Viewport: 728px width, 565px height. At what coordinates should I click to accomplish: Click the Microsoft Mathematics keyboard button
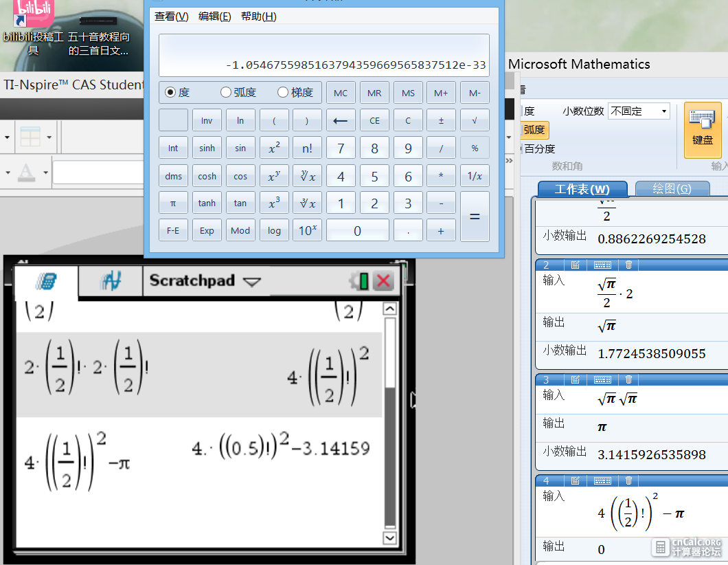pyautogui.click(x=703, y=130)
